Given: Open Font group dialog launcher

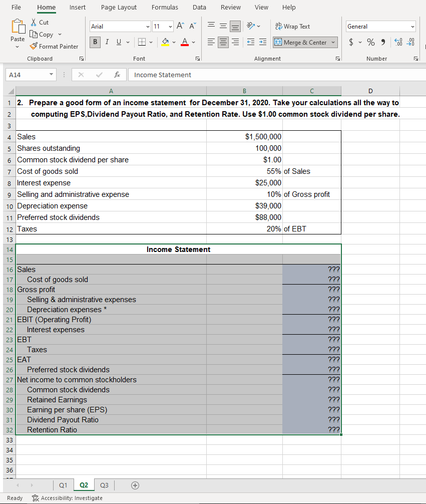Looking at the screenshot, I should click(198, 59).
